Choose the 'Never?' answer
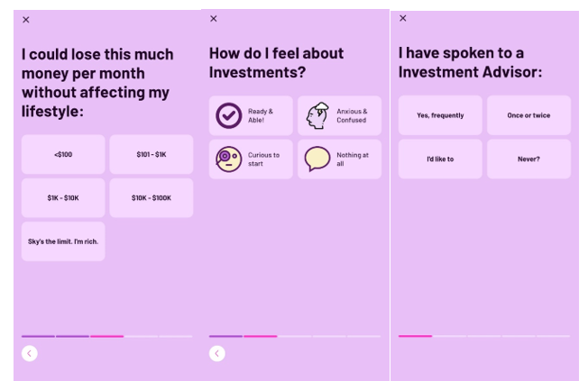 528,159
